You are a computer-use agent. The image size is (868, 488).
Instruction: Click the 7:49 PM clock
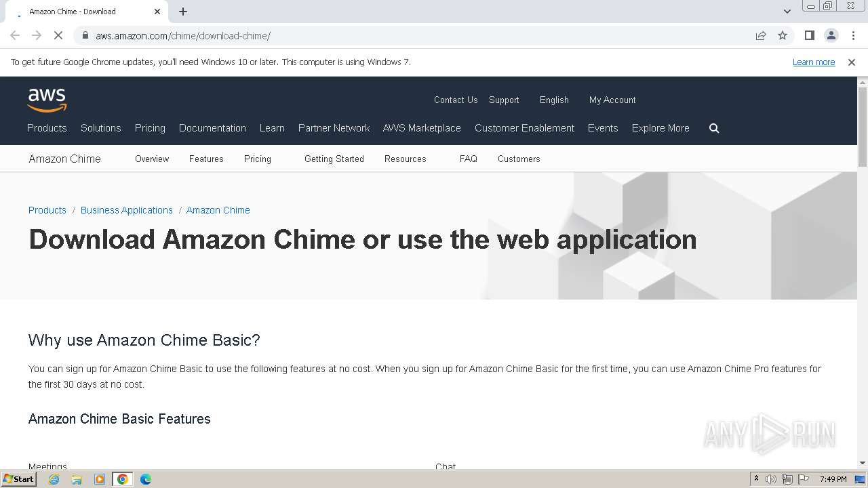click(x=833, y=479)
